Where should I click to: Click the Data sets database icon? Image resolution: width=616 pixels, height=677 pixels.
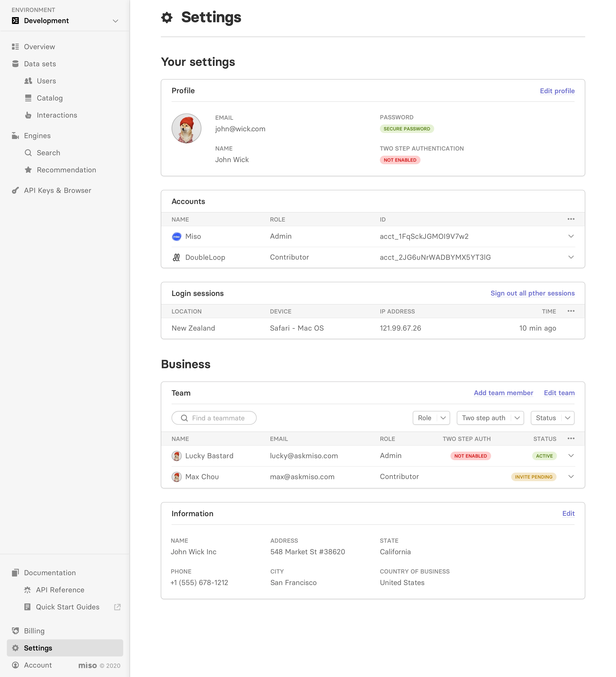tap(15, 64)
